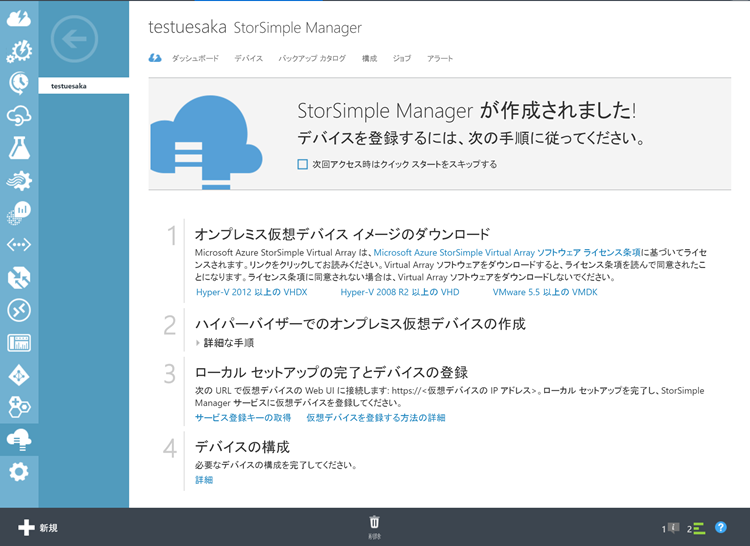Screen dimensions: 750x546
Task: Open the lab flask icon in sidebar
Action: pyautogui.click(x=19, y=148)
